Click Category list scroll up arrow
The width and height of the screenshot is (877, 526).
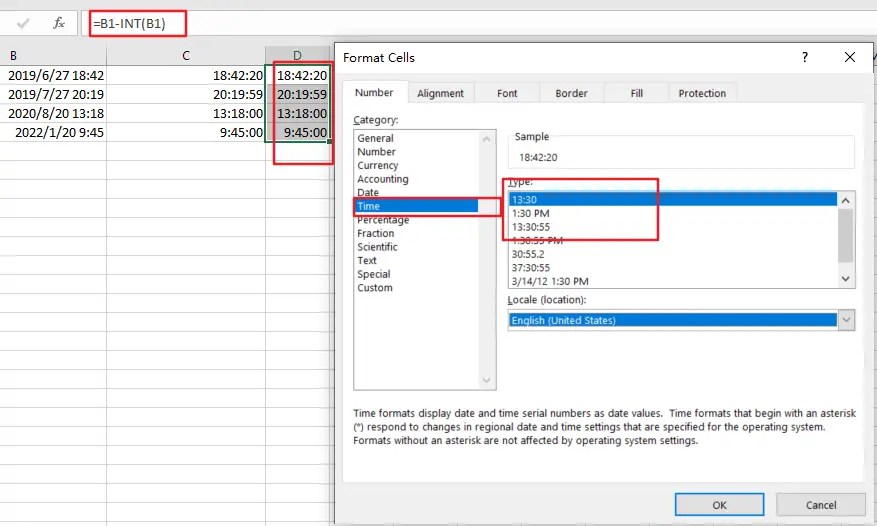(487, 139)
